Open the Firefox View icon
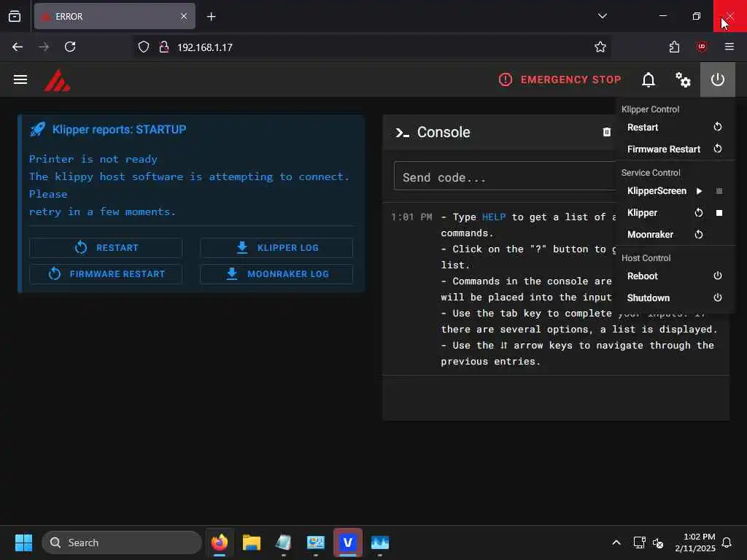Viewport: 747px width, 560px height. click(x=15, y=16)
